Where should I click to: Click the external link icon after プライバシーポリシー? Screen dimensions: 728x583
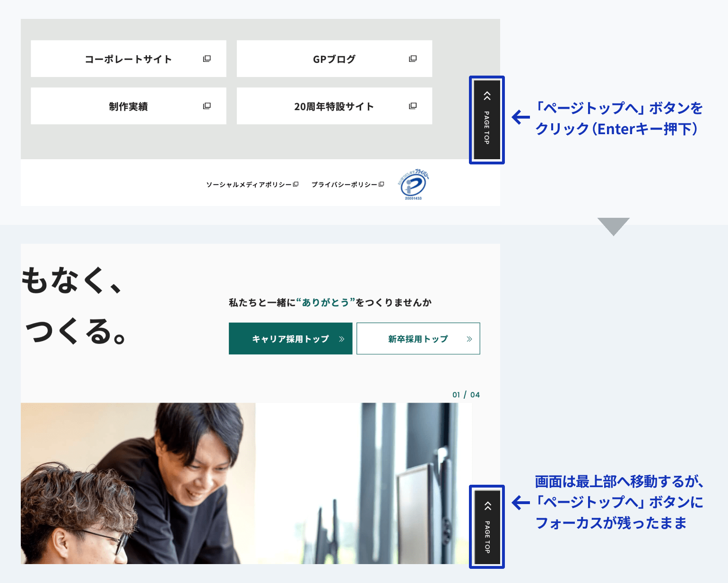[381, 184]
